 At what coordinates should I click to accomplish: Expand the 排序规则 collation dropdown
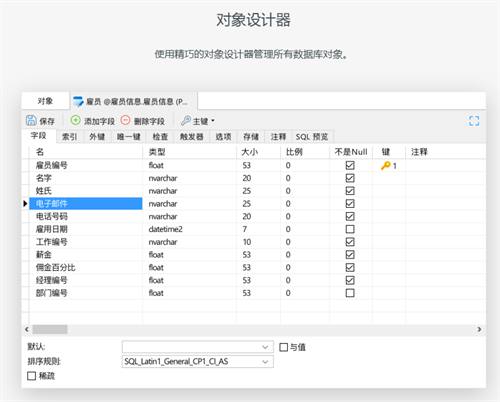(265, 362)
